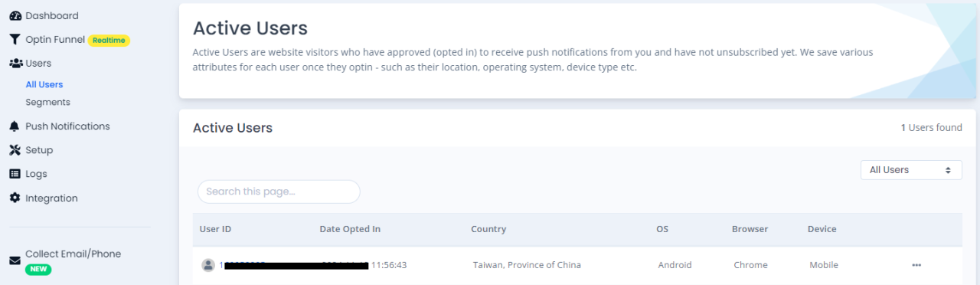Click the Dashboard gauge icon
980x285 pixels.
pos(15,16)
